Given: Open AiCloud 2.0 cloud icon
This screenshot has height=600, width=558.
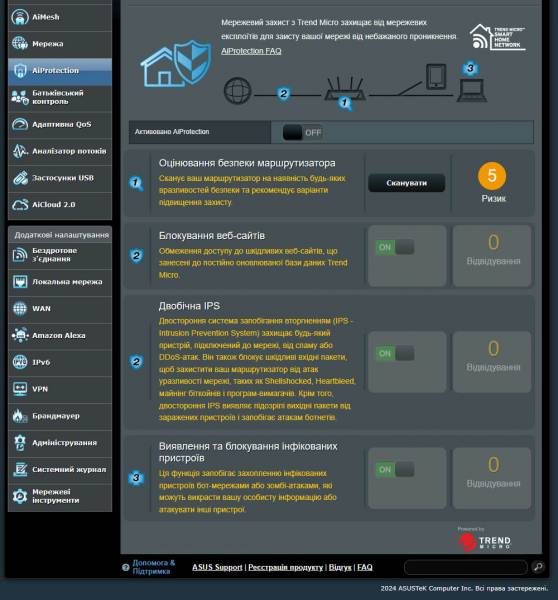Looking at the screenshot, I should coord(20,205).
